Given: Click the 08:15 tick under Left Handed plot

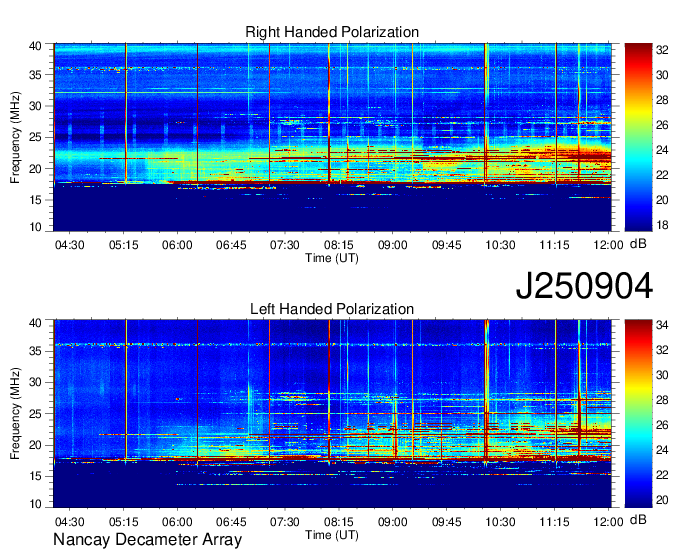Looking at the screenshot, I should click(339, 522).
